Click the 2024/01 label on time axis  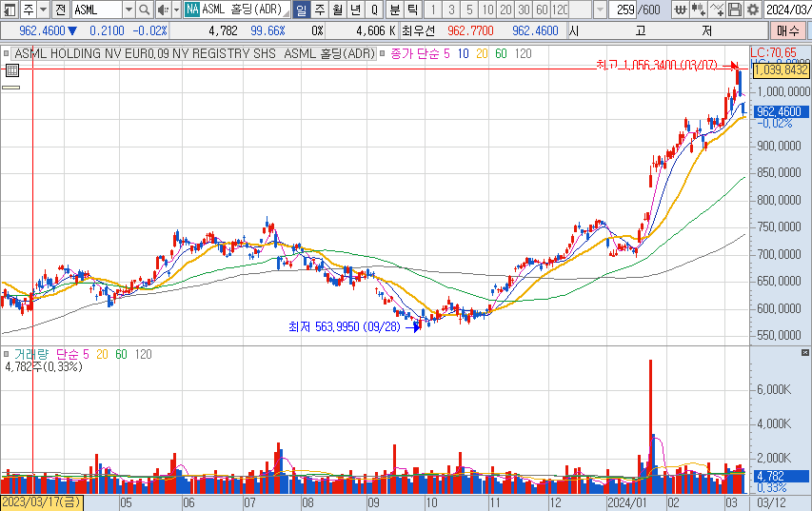pos(626,502)
